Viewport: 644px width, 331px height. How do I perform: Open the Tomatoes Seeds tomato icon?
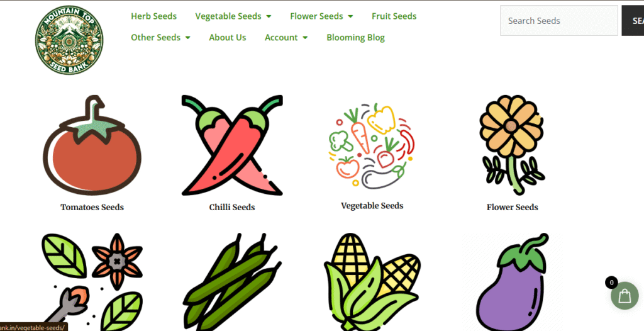[92, 145]
